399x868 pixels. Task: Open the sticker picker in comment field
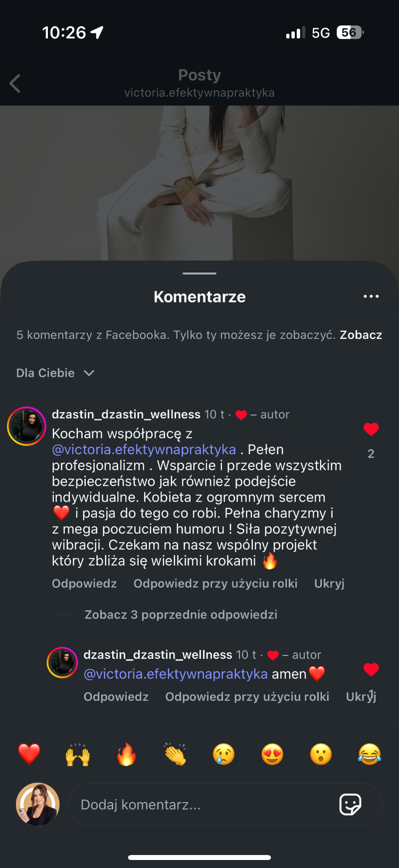pos(350,804)
